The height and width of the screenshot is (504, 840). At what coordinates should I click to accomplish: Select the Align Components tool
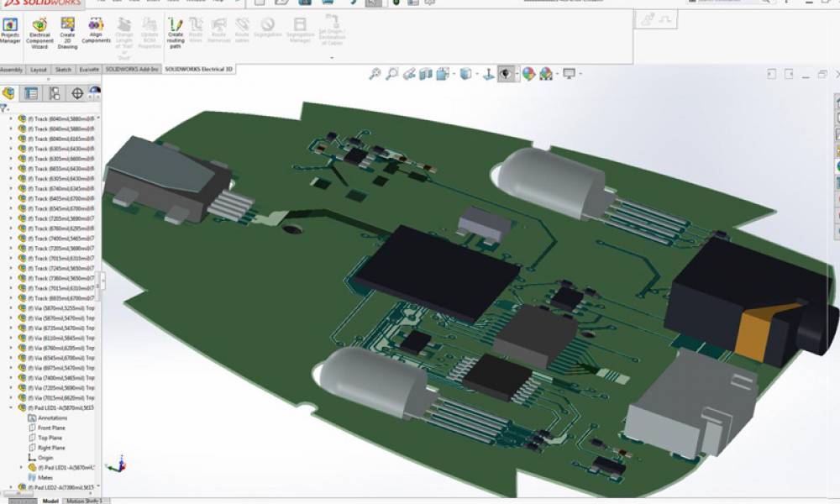coord(96,30)
